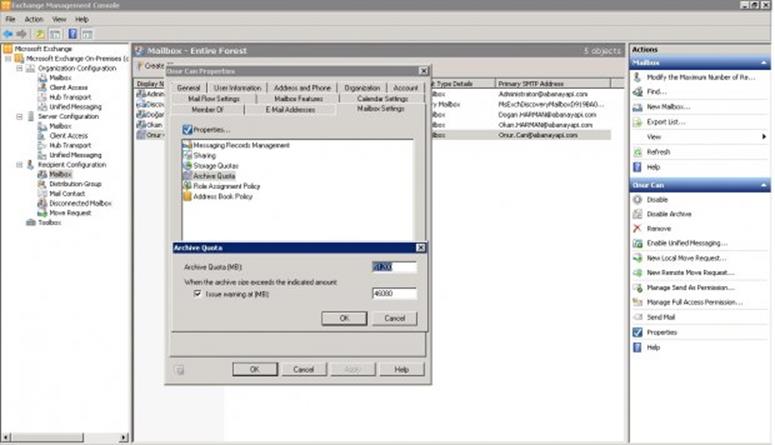Select Sharing item in properties list

click(204, 155)
